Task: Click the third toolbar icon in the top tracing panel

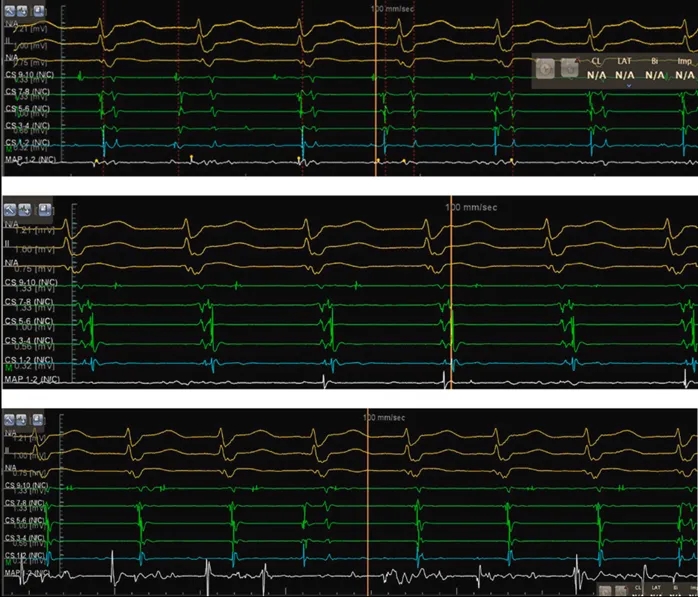Action: [39, 14]
